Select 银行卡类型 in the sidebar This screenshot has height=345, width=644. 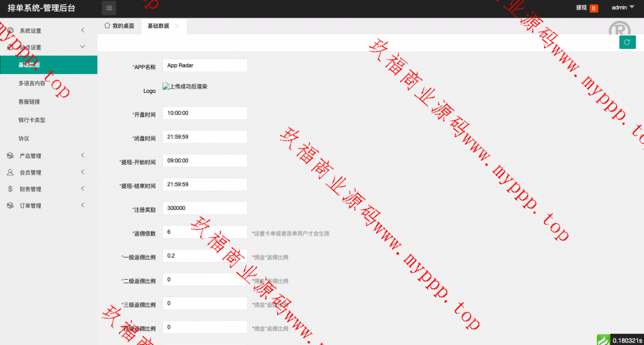click(x=32, y=119)
